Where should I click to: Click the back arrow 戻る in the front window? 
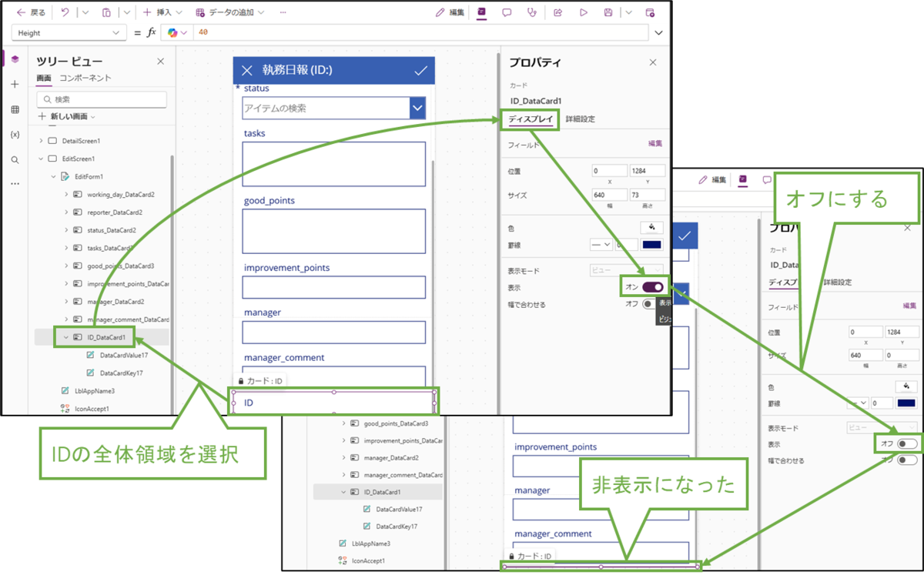(32, 12)
